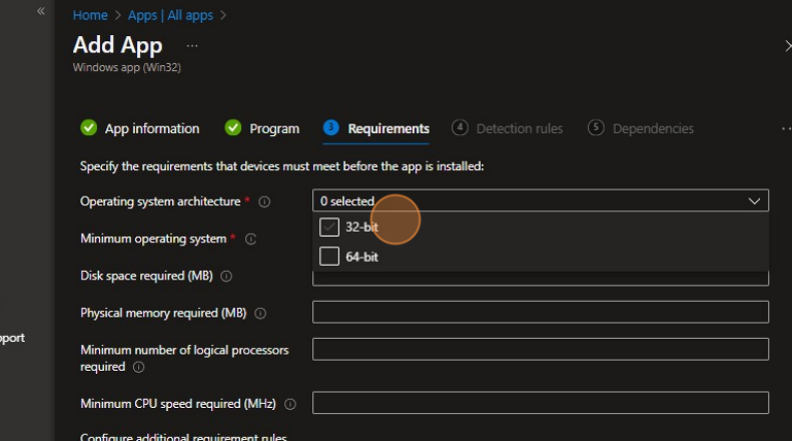792x441 pixels.
Task: Navigate to Apps | All apps breadcrumb
Action: coord(170,15)
